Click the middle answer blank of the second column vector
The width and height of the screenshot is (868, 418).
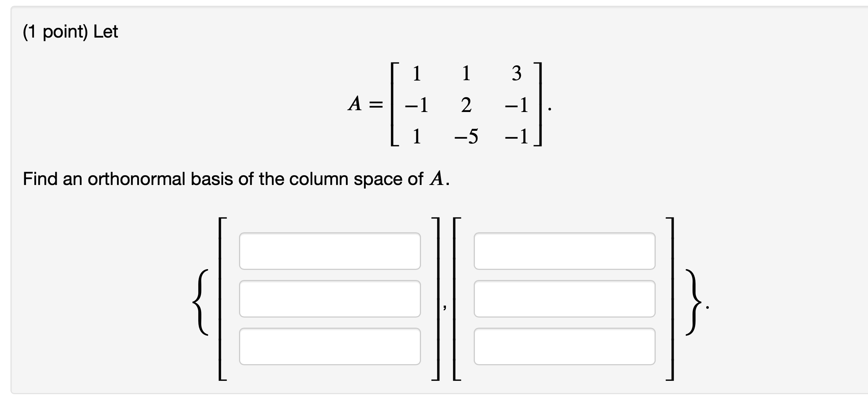pos(565,299)
